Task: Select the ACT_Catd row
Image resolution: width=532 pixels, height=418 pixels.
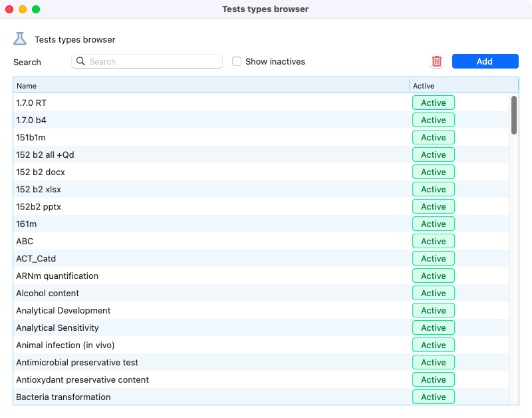Action: tap(261, 258)
